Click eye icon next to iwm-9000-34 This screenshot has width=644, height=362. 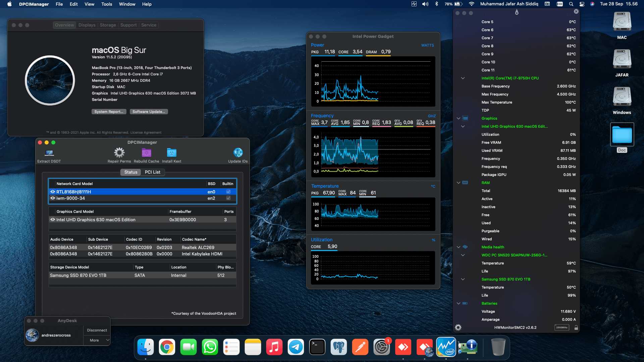tap(53, 198)
